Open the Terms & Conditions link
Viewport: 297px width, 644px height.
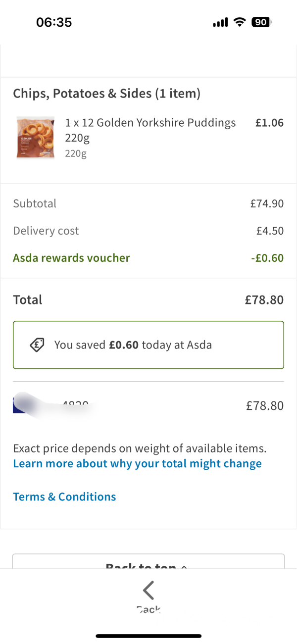pos(64,496)
